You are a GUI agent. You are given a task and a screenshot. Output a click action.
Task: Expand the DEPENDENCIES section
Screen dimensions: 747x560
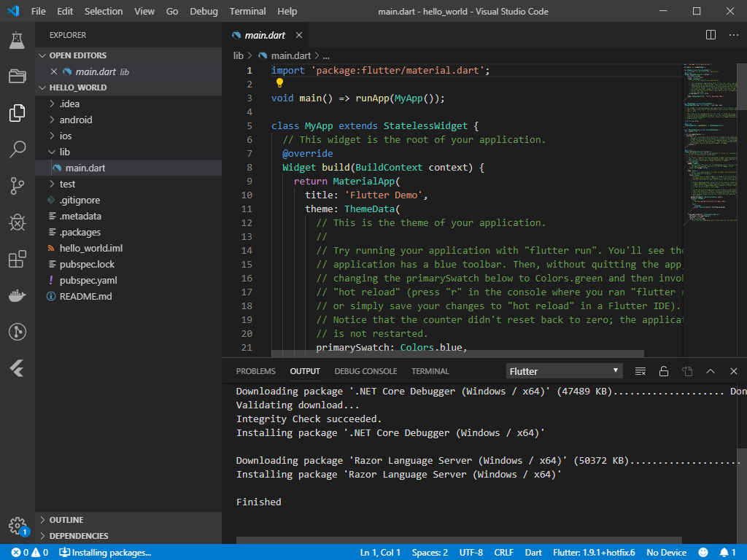click(x=128, y=536)
